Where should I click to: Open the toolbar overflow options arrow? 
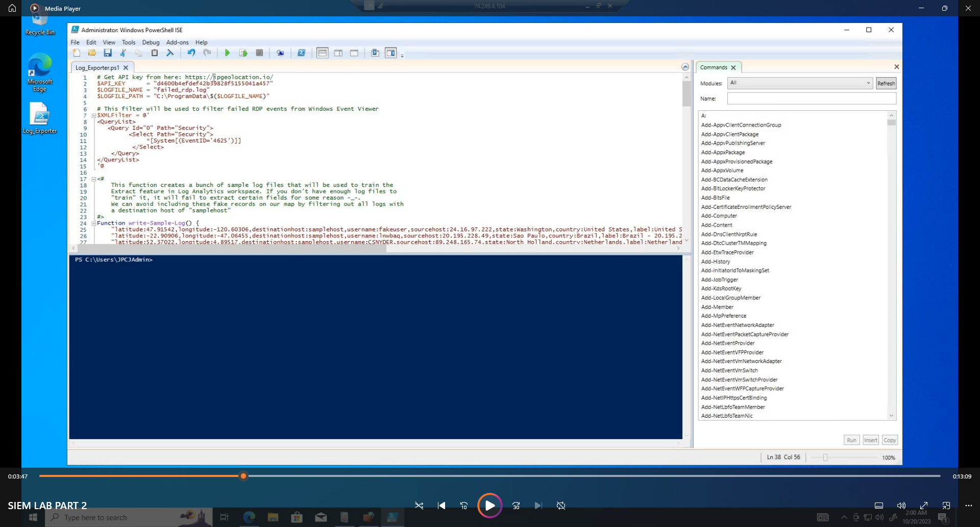402,56
